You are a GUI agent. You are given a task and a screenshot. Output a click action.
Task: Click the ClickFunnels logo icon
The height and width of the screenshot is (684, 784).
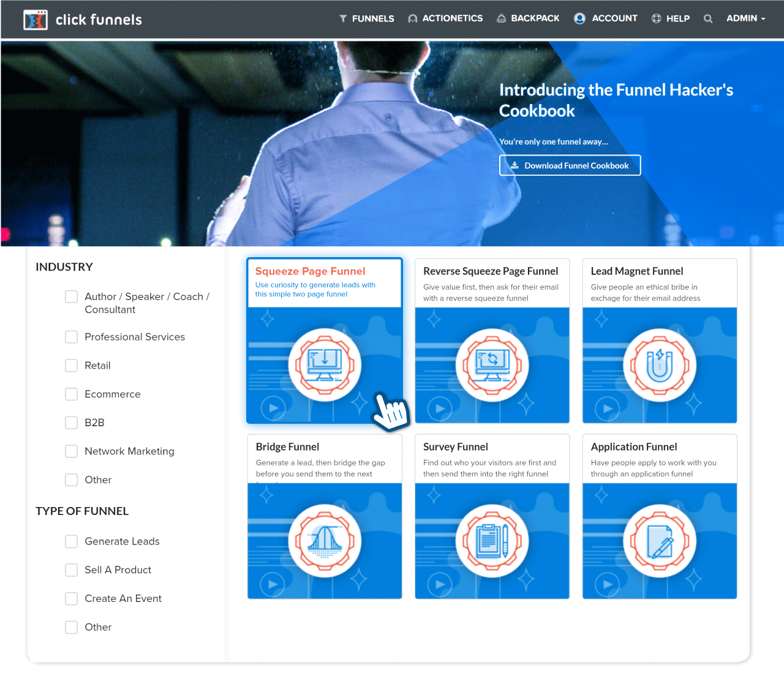pyautogui.click(x=35, y=20)
